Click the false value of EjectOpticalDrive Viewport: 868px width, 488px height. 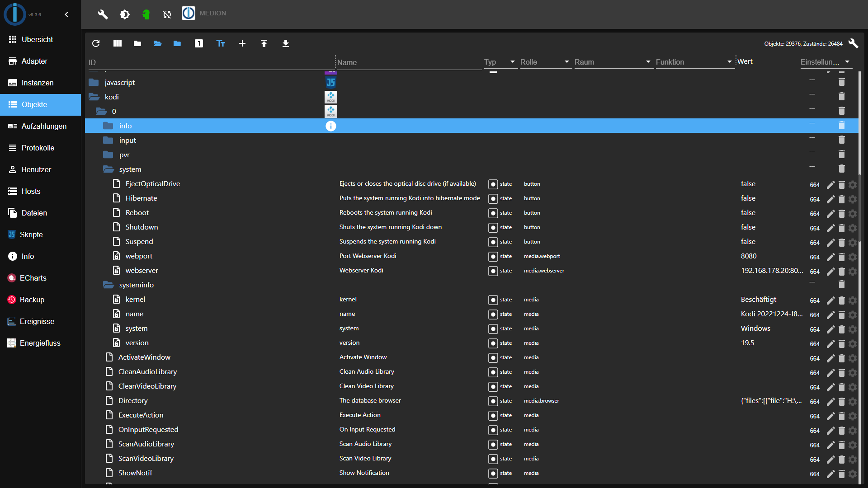(748, 184)
